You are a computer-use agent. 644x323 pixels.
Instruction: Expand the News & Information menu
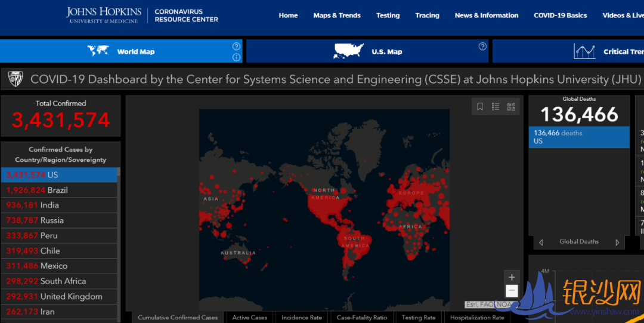tap(486, 16)
